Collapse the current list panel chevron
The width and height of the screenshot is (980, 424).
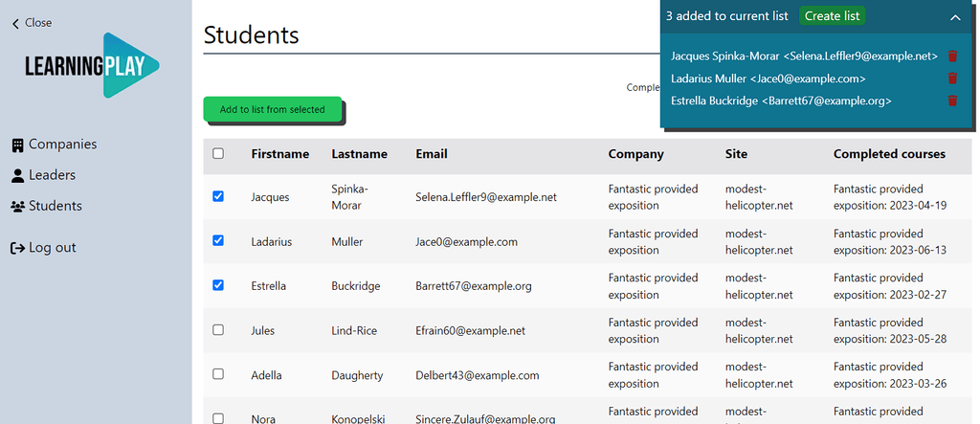click(x=955, y=17)
